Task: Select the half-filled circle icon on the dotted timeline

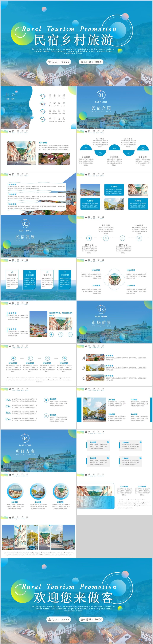Action: click(x=89, y=238)
